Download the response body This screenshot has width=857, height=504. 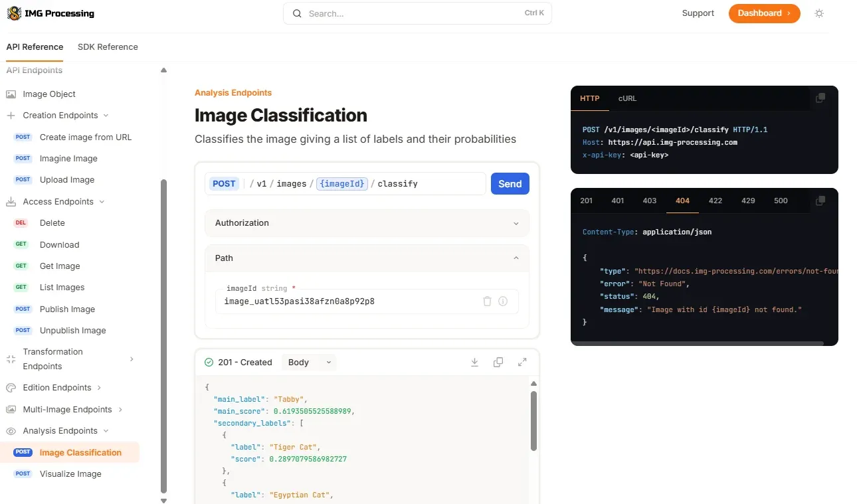click(474, 362)
